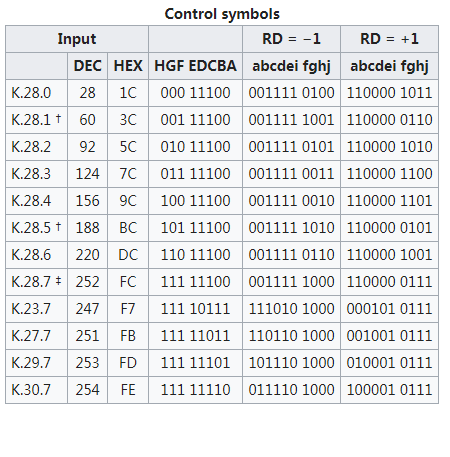Click code 110000 0101 in K.28.5 row
The image size is (450, 457).
[x=389, y=228]
